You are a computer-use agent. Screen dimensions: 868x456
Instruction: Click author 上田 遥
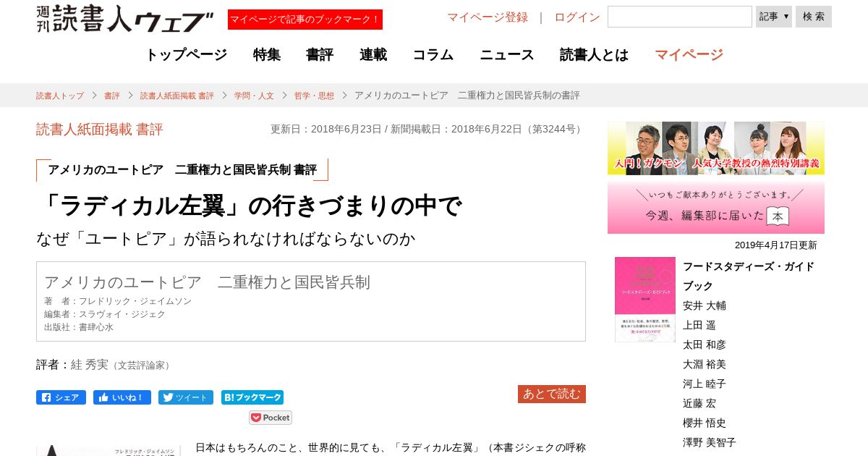(x=699, y=325)
